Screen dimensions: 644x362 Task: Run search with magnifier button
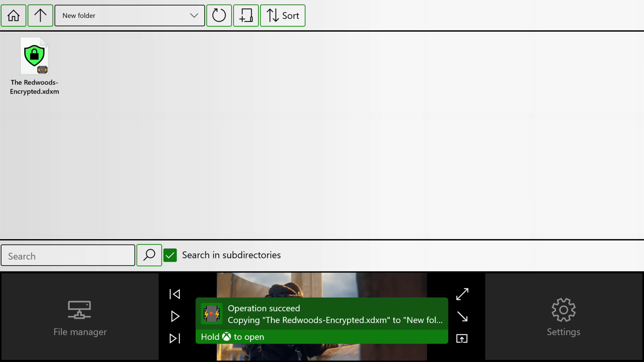coord(149,255)
